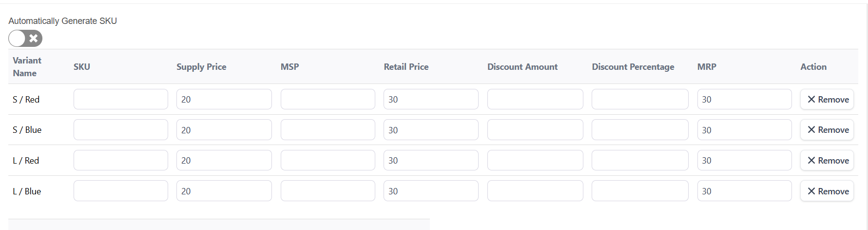This screenshot has width=868, height=230.
Task: Click the MSP field for L / Red
Action: tap(328, 160)
